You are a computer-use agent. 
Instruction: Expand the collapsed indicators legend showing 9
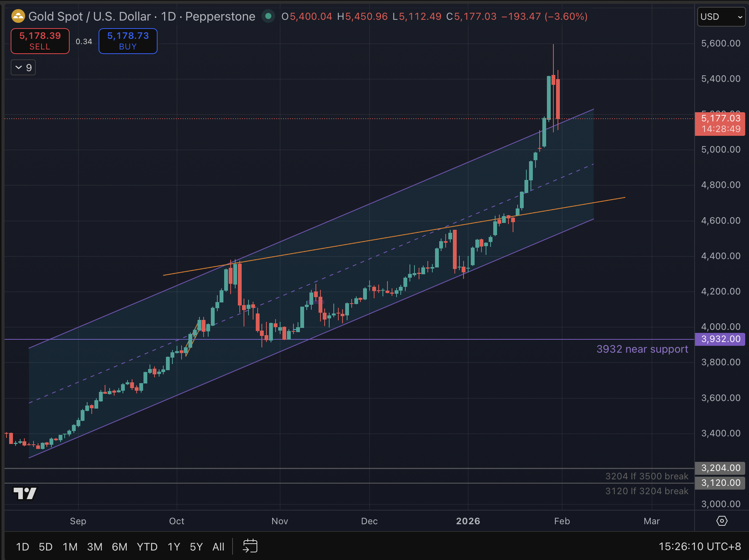pyautogui.click(x=23, y=68)
